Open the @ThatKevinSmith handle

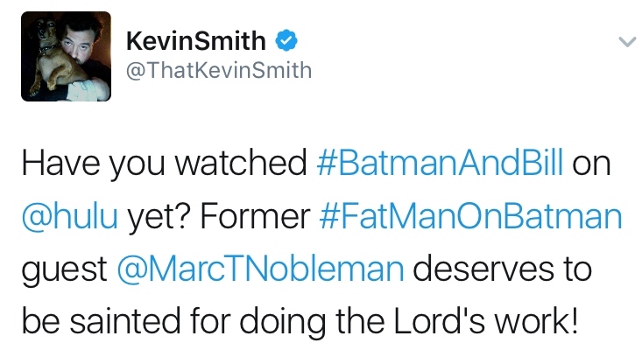(219, 69)
